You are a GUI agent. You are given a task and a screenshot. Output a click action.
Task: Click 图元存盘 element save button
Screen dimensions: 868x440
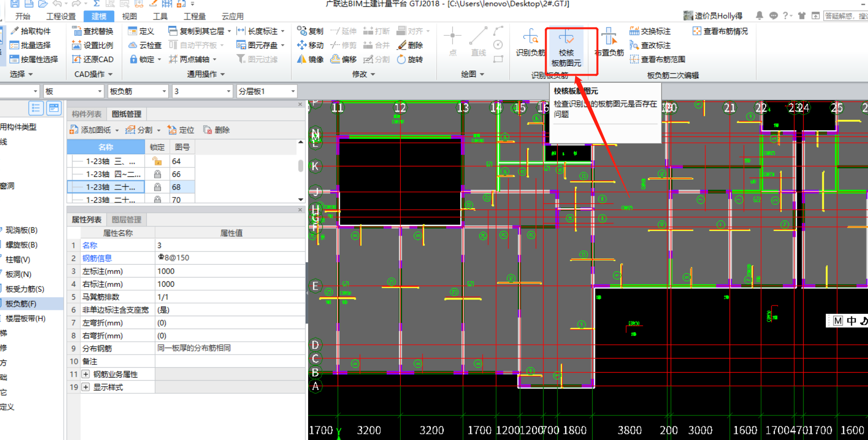[x=258, y=45]
